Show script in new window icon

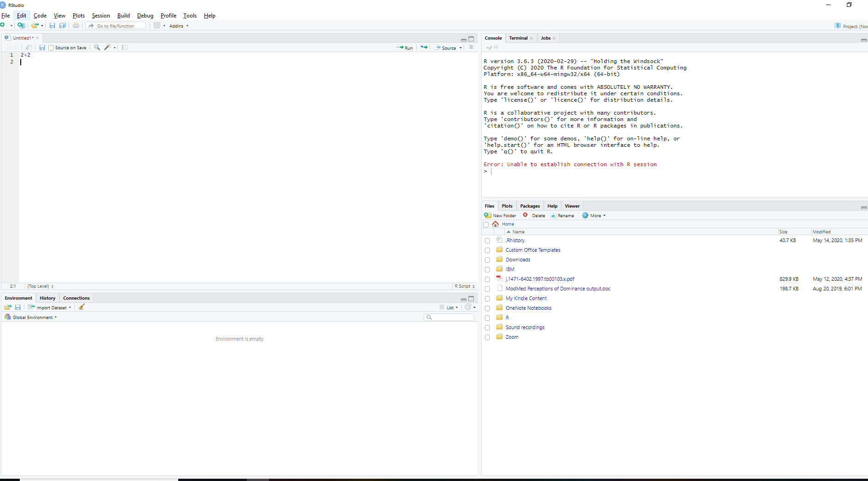click(29, 47)
